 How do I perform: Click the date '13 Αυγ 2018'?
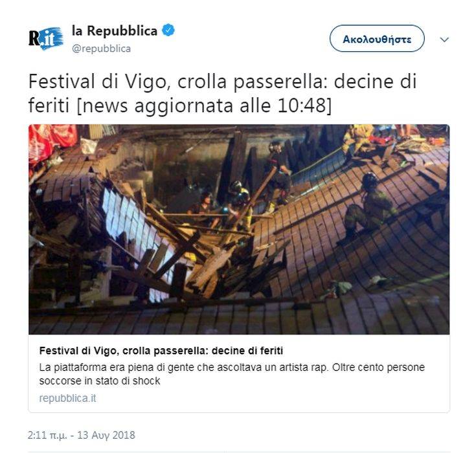(x=106, y=435)
